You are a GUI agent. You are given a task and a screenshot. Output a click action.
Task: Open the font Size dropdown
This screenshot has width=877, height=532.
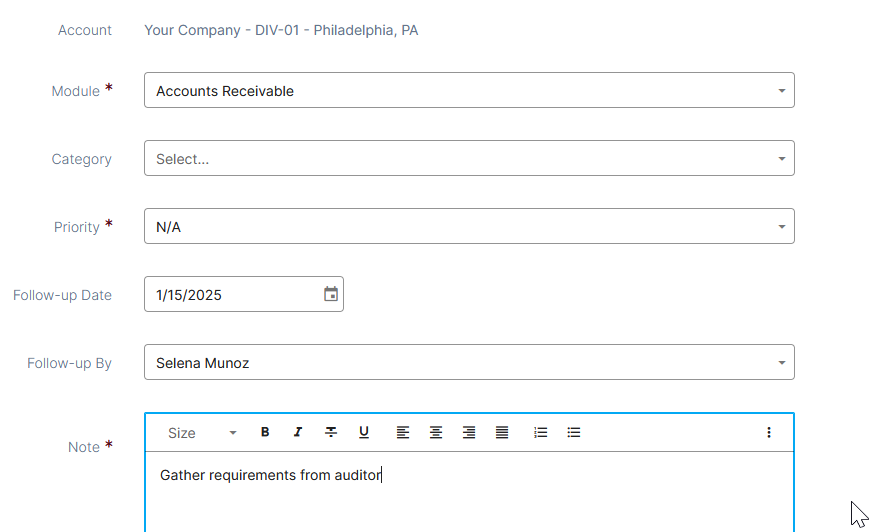pyautogui.click(x=202, y=433)
